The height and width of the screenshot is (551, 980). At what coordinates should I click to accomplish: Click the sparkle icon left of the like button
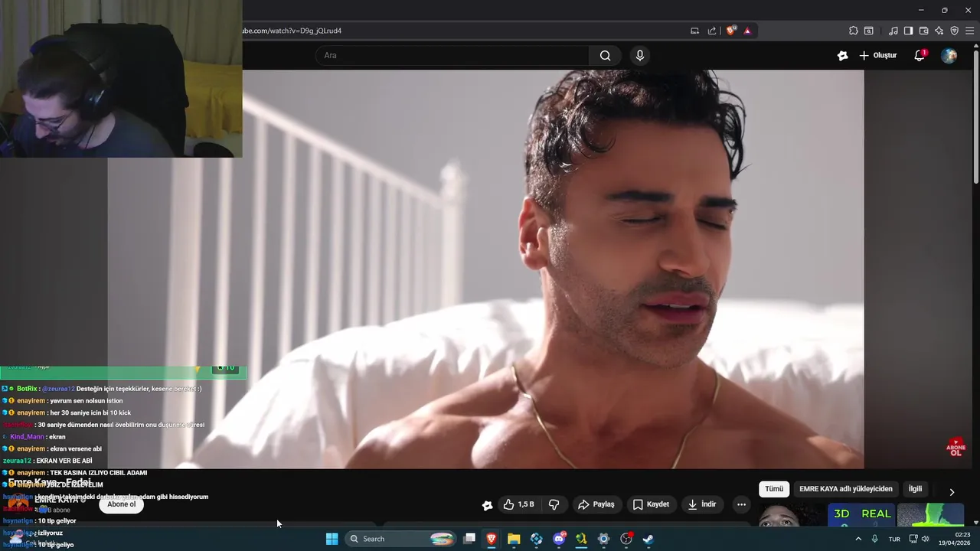487,505
